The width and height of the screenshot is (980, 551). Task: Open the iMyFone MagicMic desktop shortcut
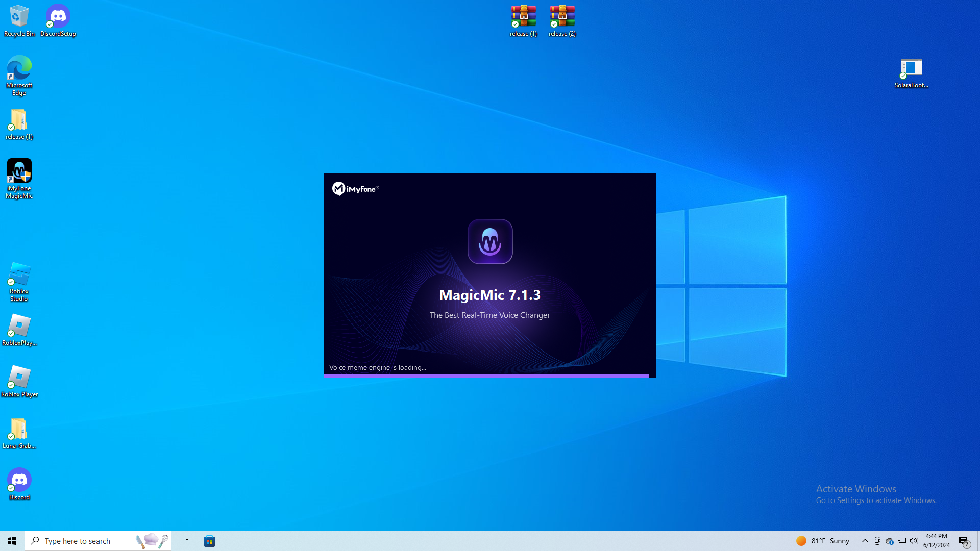click(x=19, y=178)
